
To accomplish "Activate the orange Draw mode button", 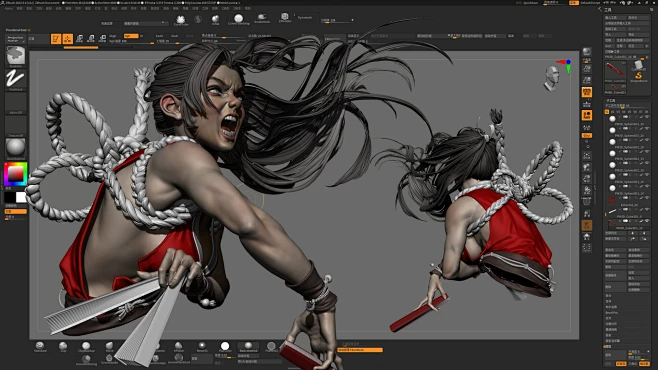I will coord(68,39).
